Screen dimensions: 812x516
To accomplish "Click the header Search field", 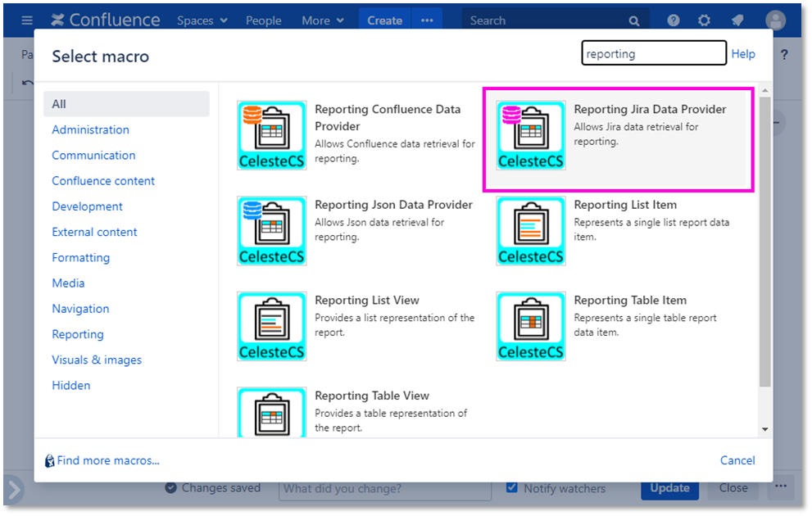I will 555,20.
